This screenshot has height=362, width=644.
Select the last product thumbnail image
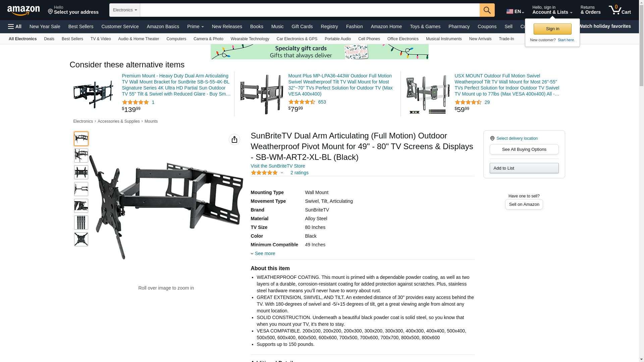pos(81,239)
